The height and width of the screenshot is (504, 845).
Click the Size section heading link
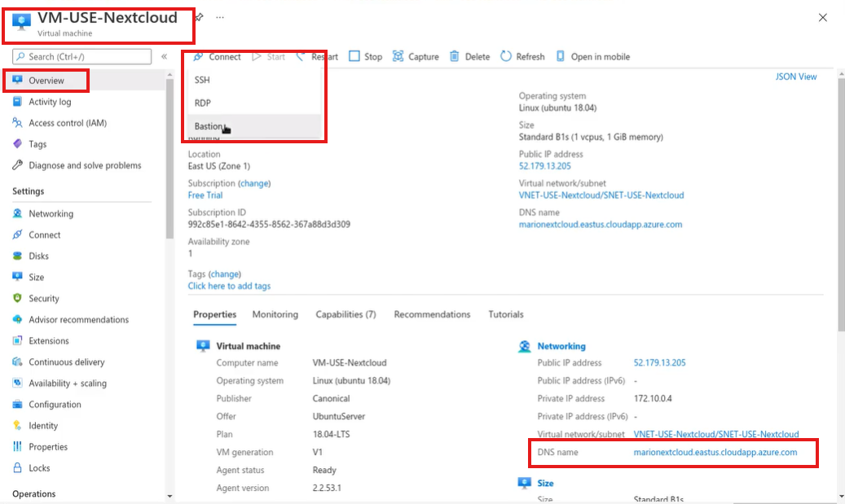point(545,483)
